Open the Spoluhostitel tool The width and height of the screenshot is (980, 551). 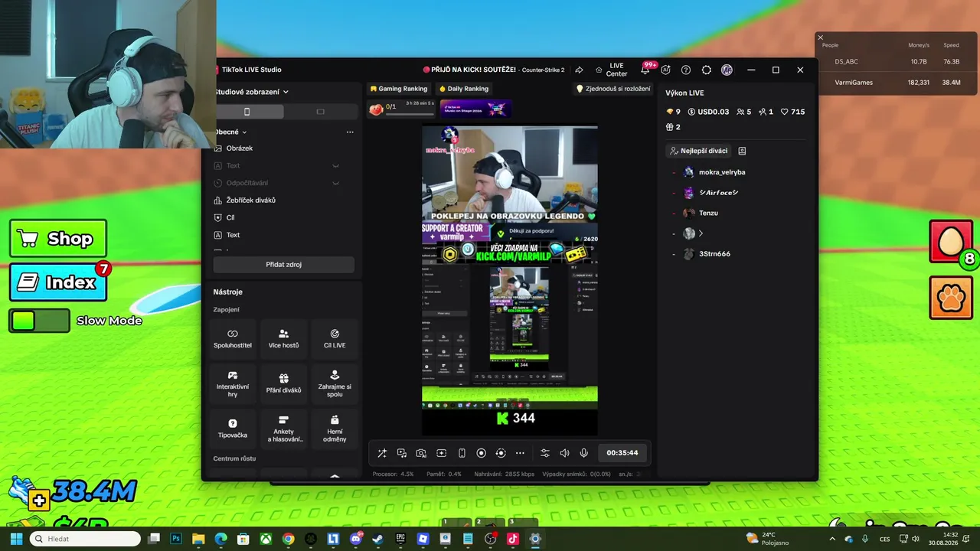[233, 339]
